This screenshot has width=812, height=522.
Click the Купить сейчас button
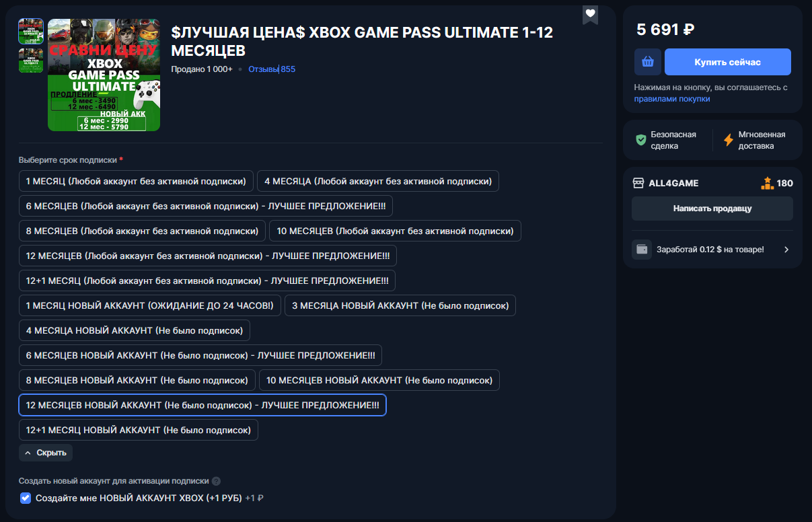point(728,62)
